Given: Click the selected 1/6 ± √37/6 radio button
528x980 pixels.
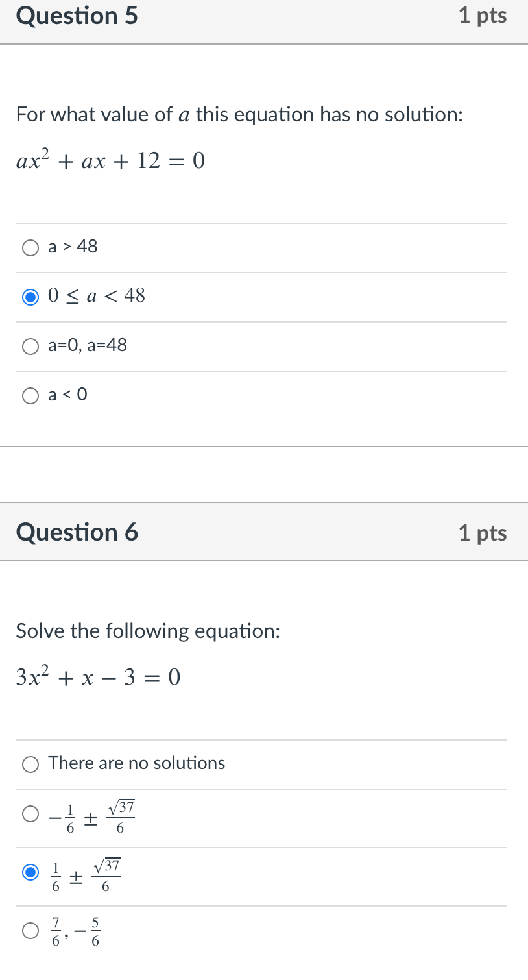Looking at the screenshot, I should click(x=30, y=872).
